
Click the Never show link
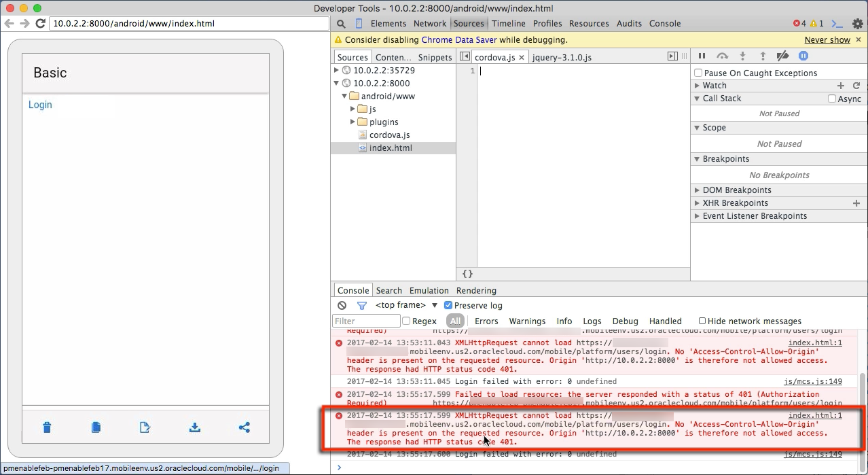click(x=827, y=40)
